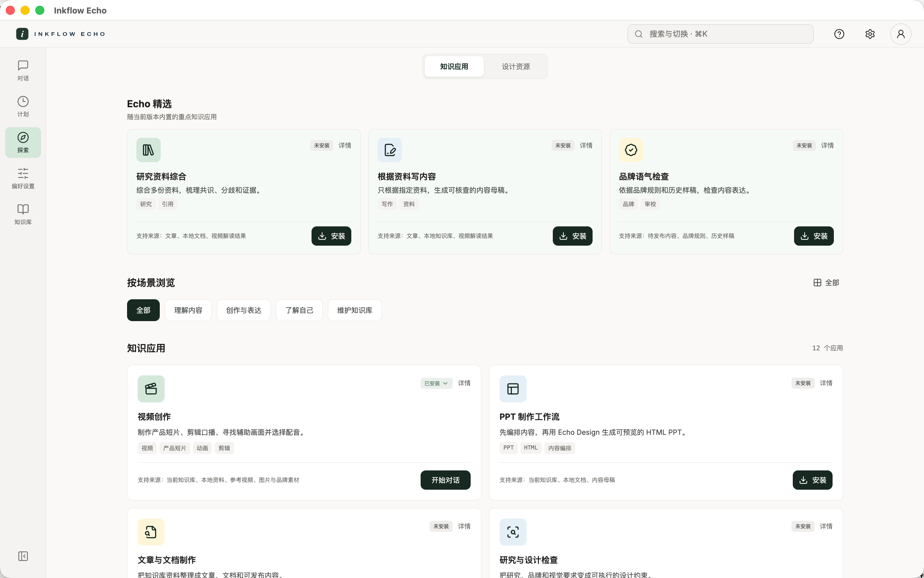Open 偏好设置 sliders sidebar icon
Screen dimensions: 924x578
click(23, 179)
